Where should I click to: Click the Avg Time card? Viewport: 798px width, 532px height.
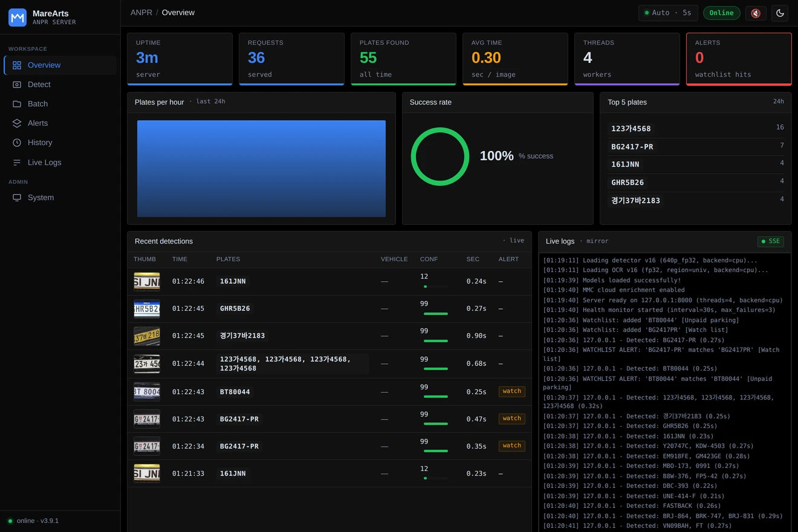pyautogui.click(x=515, y=59)
